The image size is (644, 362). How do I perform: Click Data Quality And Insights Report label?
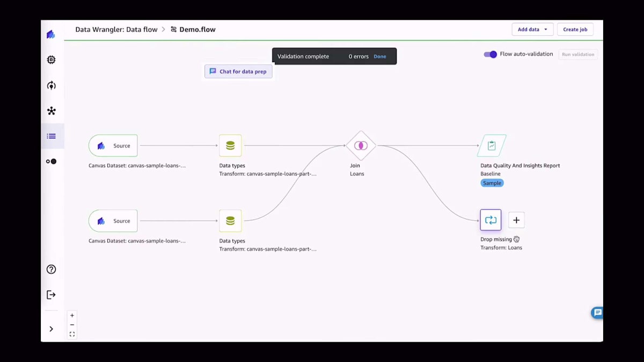pos(520,166)
